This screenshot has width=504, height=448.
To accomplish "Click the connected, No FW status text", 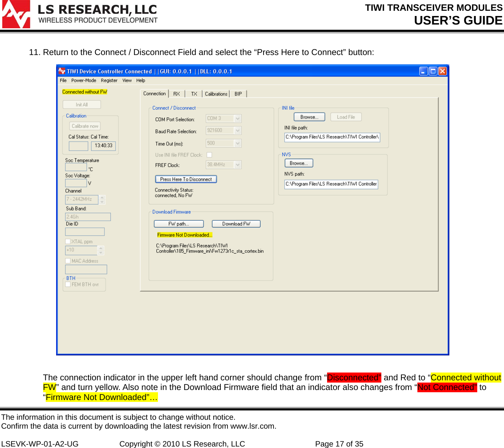I will 174,196.
